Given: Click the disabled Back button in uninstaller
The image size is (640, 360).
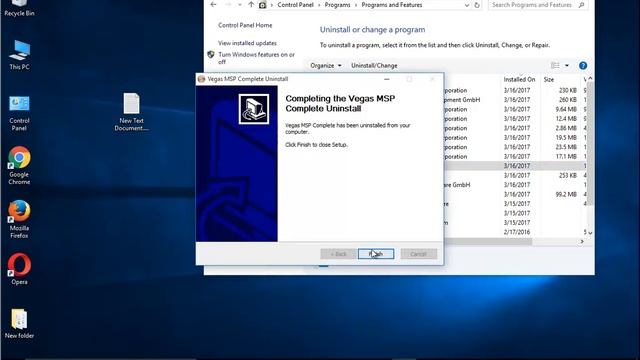Looking at the screenshot, I should coord(338,254).
